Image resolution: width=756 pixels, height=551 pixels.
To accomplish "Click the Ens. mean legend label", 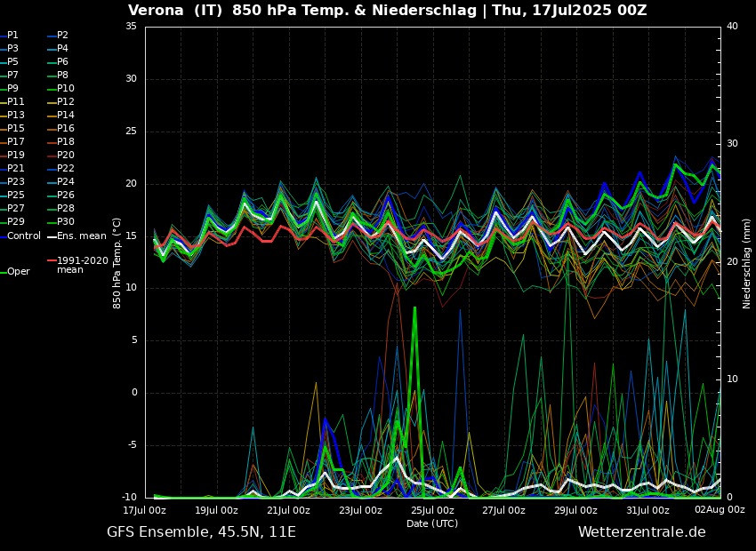I will (x=81, y=236).
